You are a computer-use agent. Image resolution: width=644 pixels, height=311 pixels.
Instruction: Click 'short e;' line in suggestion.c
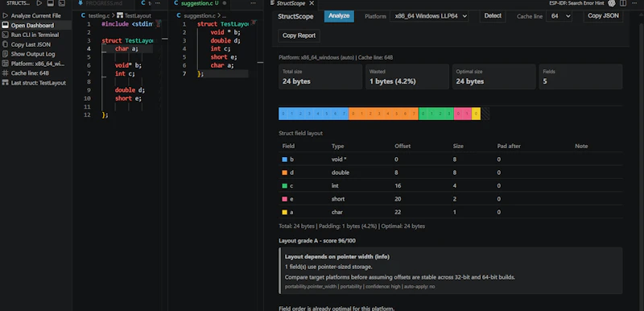(x=224, y=57)
